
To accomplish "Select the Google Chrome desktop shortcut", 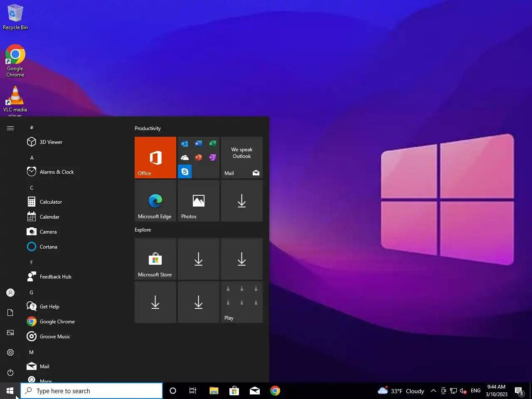I will (x=15, y=61).
